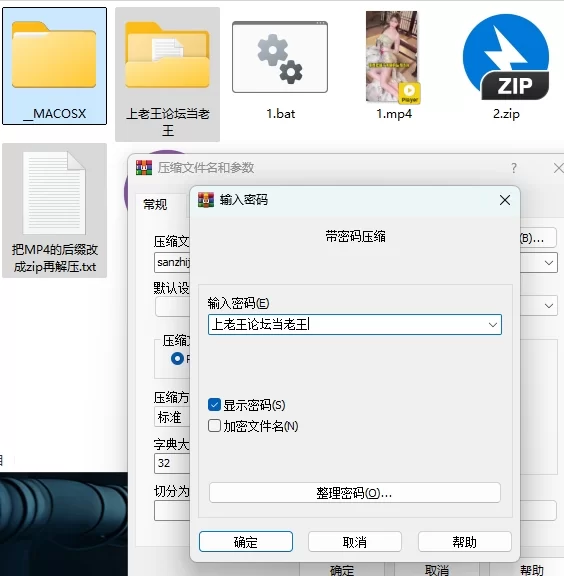The image size is (564, 576).
Task: Click 取消 in the 输入密码 dialog
Action: (x=355, y=541)
